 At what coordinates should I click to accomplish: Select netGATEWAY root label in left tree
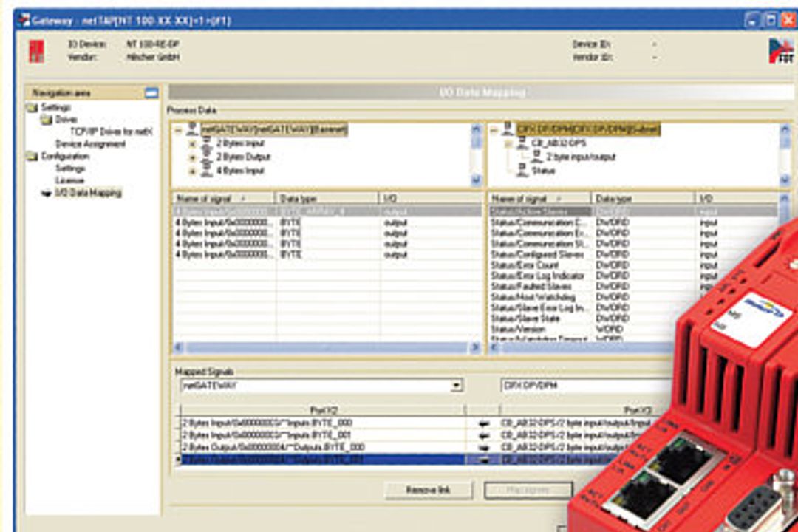(x=274, y=130)
